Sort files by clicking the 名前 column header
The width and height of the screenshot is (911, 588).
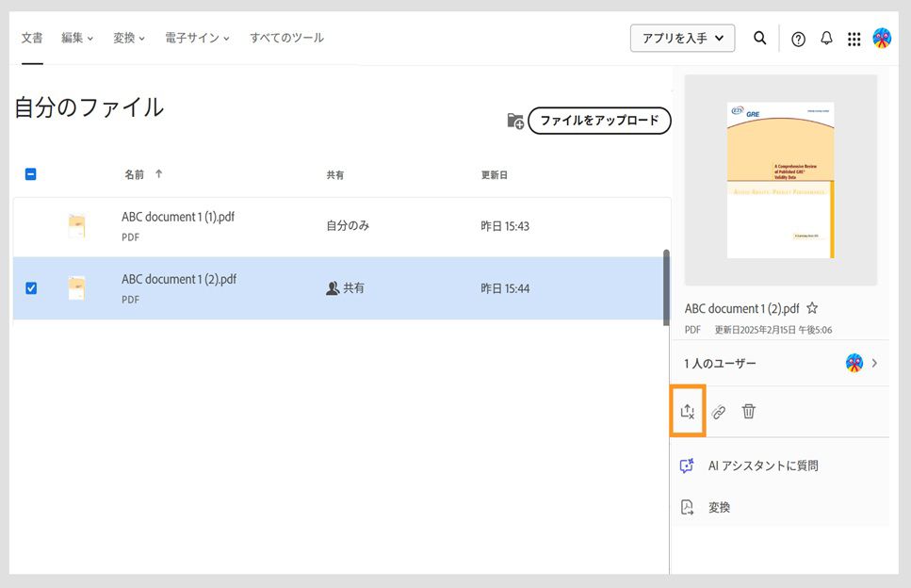point(133,174)
